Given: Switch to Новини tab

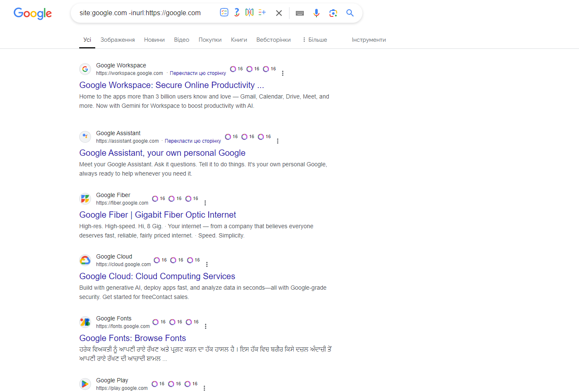Looking at the screenshot, I should click(154, 40).
